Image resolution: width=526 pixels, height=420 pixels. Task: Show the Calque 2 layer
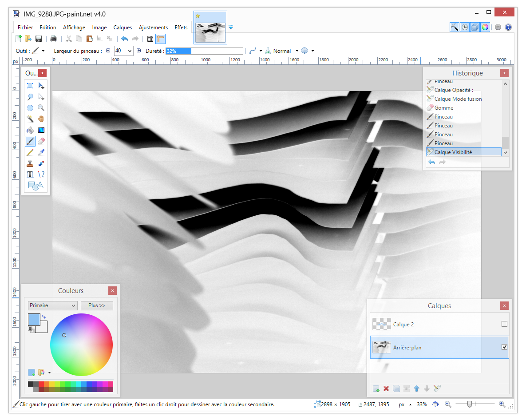[504, 324]
